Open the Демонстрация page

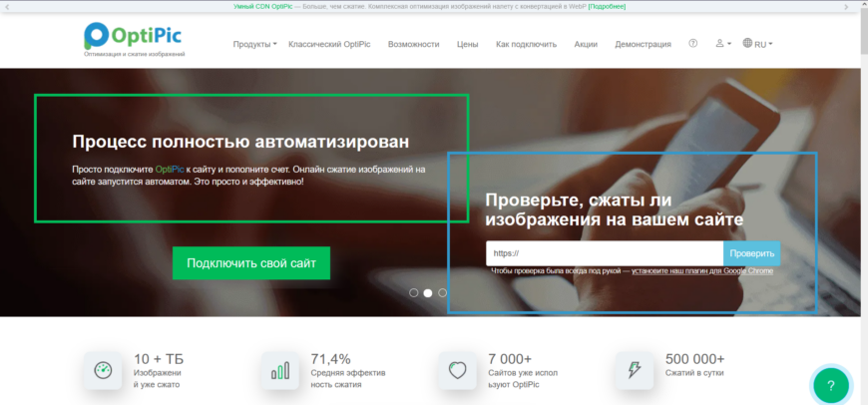(x=643, y=44)
